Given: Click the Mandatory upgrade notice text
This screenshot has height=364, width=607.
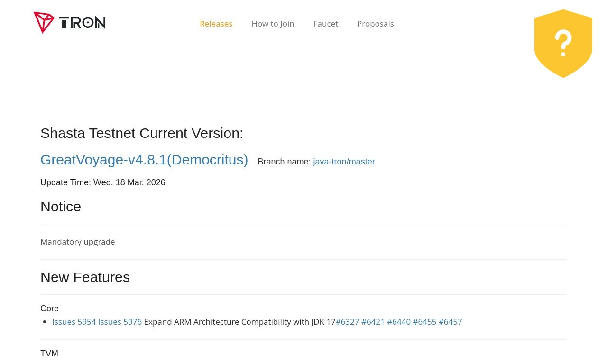Looking at the screenshot, I should click(x=78, y=242).
